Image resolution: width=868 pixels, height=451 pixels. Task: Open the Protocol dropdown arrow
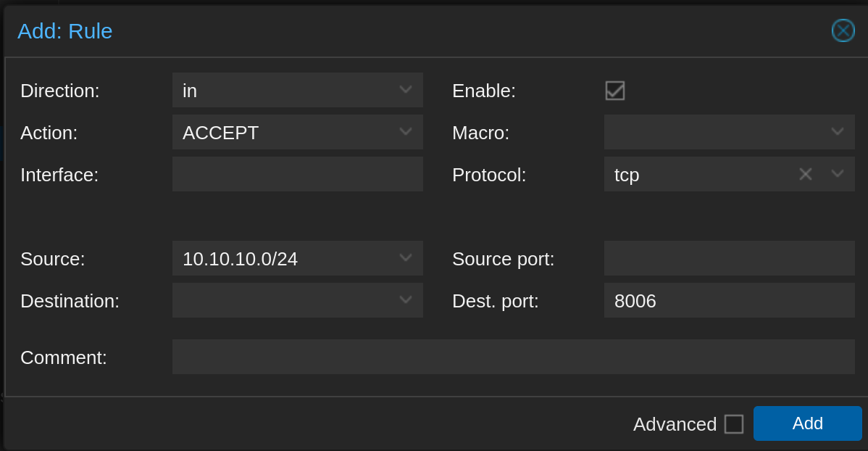pyautogui.click(x=838, y=174)
